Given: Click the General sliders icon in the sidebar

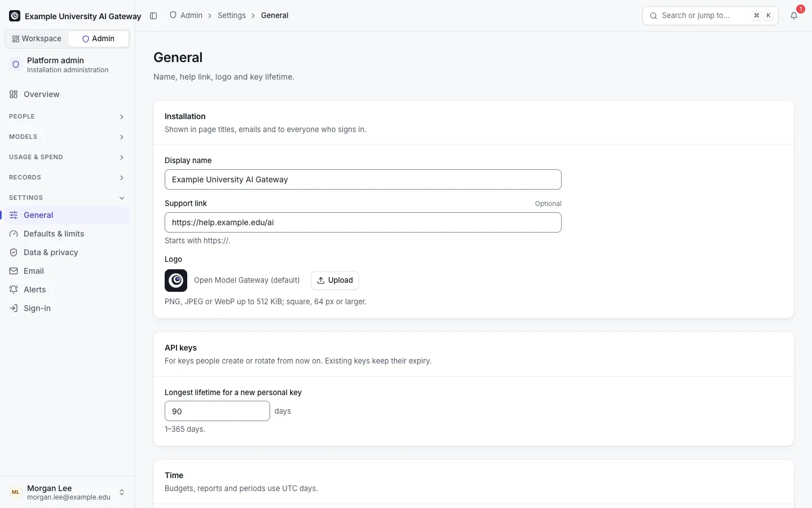Looking at the screenshot, I should point(14,215).
